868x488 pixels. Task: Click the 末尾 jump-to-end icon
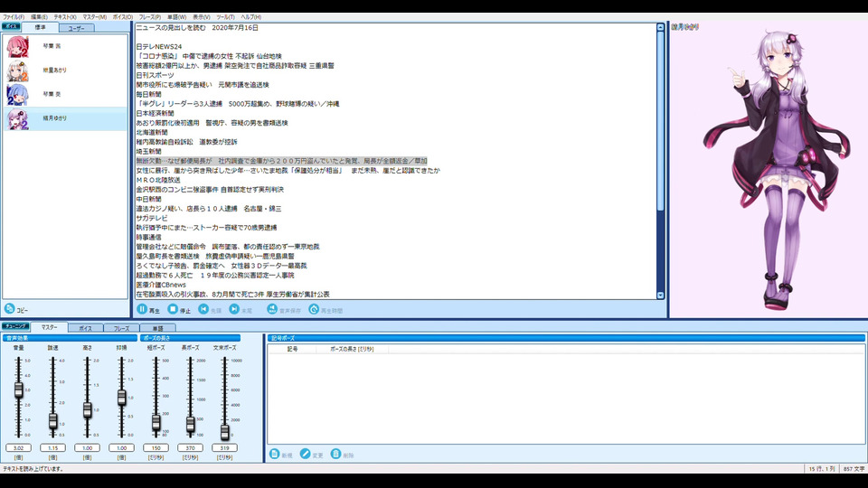click(x=235, y=309)
